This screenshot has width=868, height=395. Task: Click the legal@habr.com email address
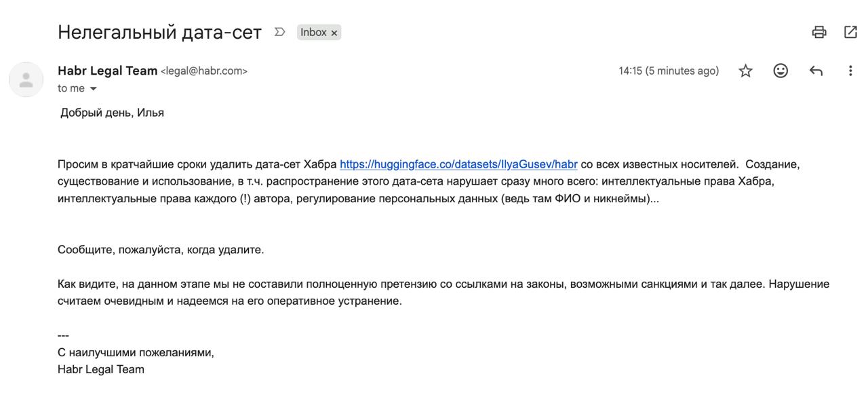point(204,71)
